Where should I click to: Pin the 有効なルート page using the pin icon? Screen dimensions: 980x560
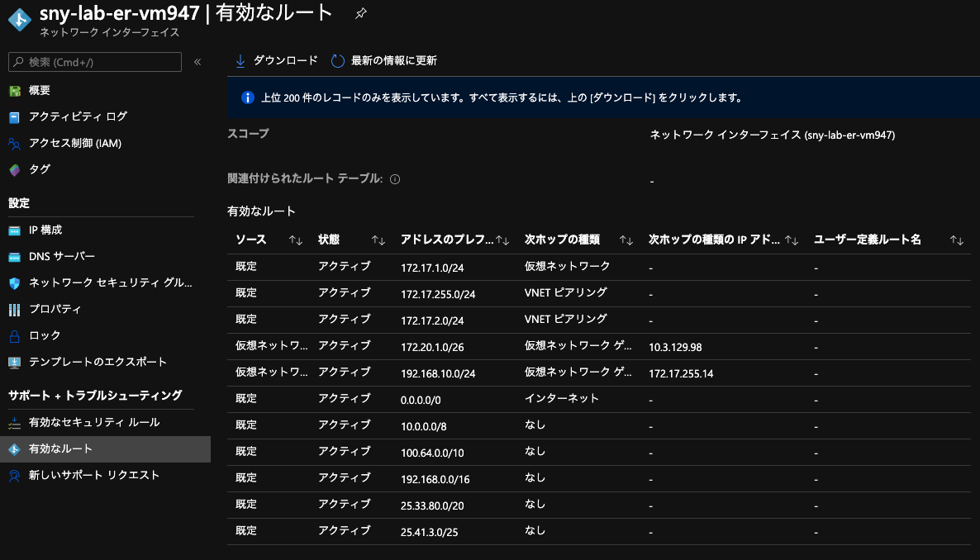[359, 13]
